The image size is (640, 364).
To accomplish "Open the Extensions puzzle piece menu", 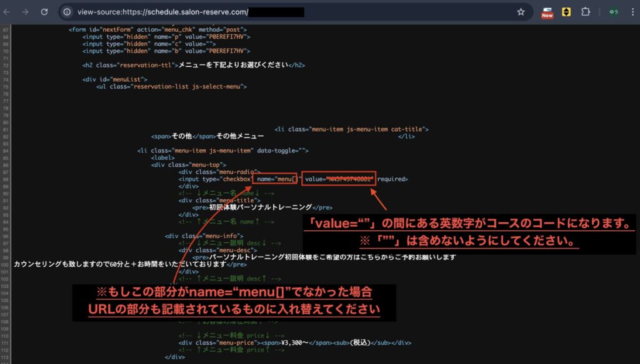I will point(586,12).
